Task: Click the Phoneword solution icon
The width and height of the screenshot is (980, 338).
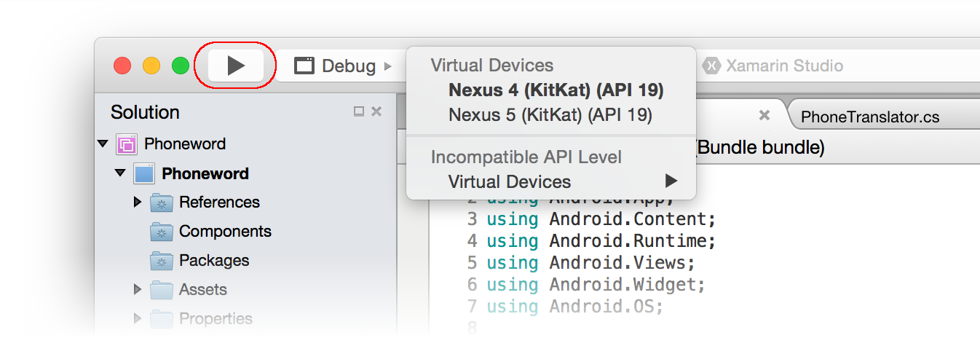Action: click(127, 144)
